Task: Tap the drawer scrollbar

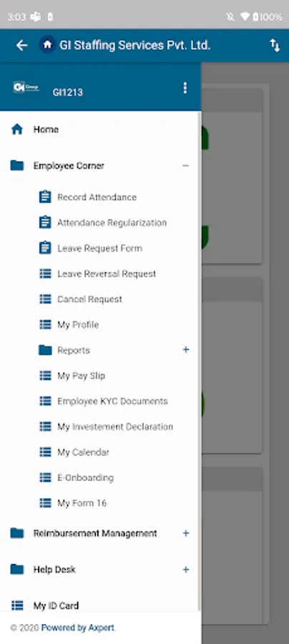Action: coord(200,361)
